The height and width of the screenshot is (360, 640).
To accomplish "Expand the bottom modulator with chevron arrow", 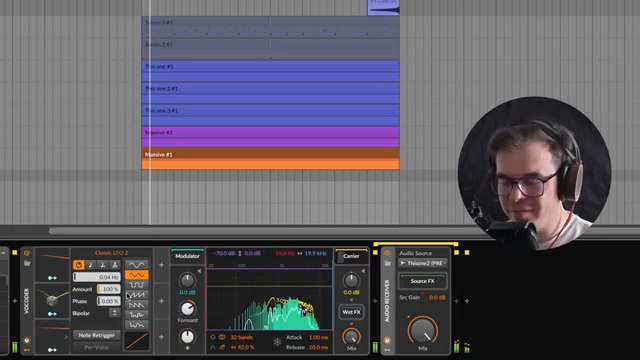I will coord(66,337).
